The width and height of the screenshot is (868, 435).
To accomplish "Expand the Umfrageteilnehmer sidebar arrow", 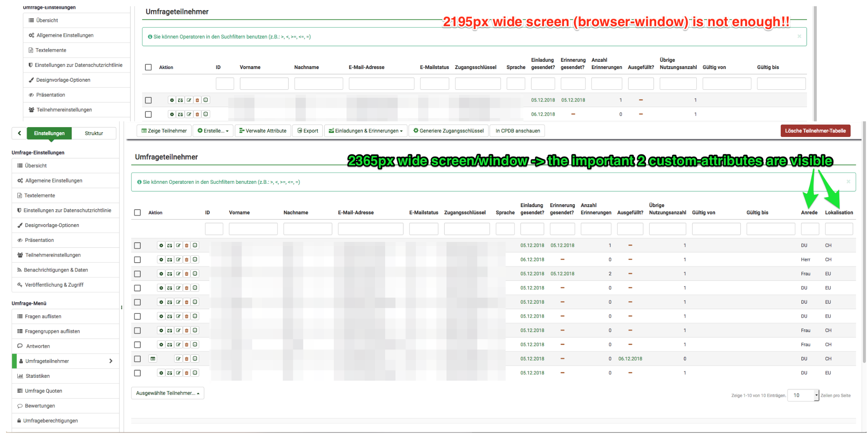I will pyautogui.click(x=111, y=361).
